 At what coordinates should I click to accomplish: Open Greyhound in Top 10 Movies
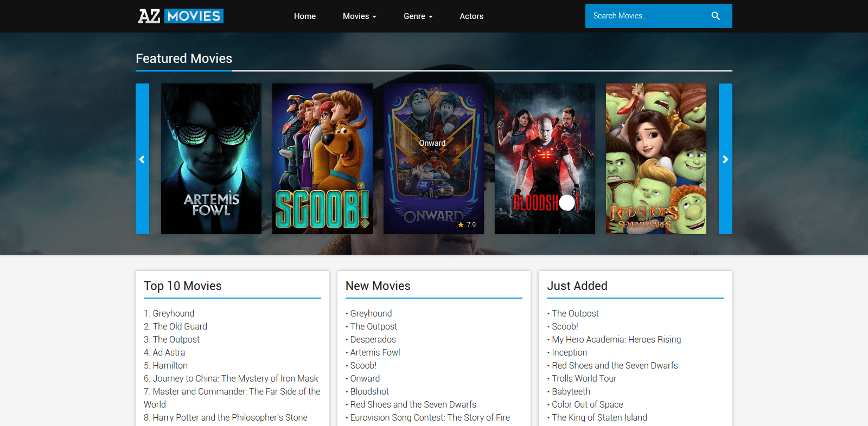(174, 313)
